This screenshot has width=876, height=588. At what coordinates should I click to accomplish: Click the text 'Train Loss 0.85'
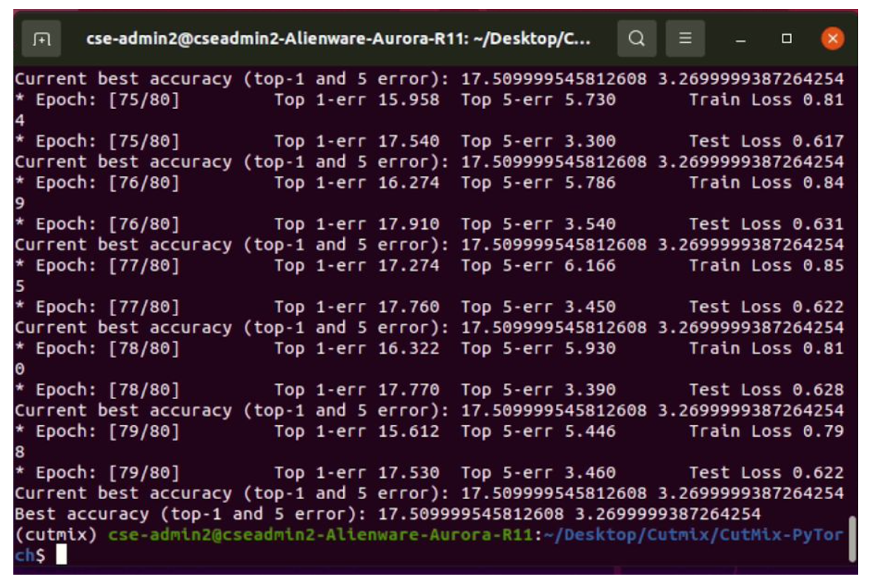click(766, 265)
